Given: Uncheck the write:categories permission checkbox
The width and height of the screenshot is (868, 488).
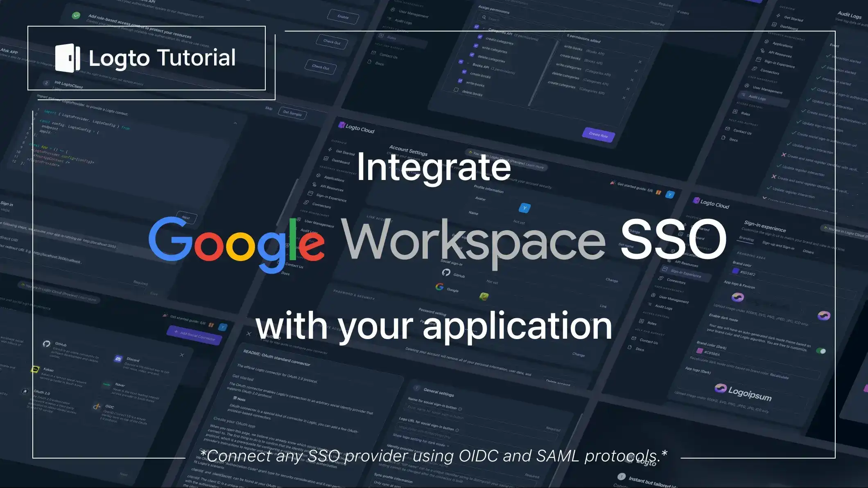Looking at the screenshot, I should click(x=476, y=46).
